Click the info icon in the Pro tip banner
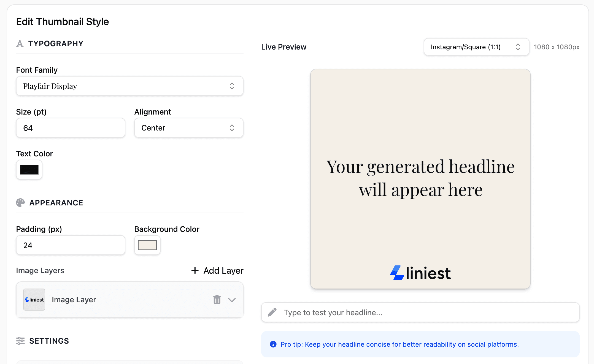Viewport: 594px width, 364px height. (x=273, y=344)
